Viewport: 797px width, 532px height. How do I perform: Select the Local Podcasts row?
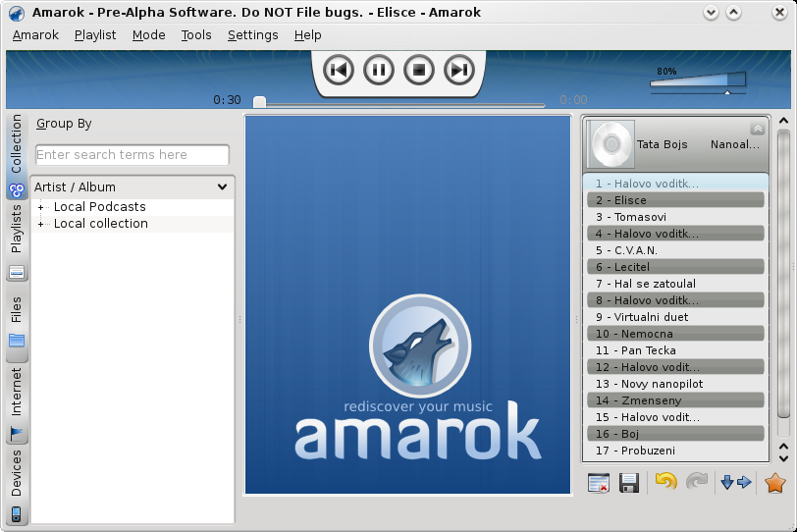tap(133, 207)
